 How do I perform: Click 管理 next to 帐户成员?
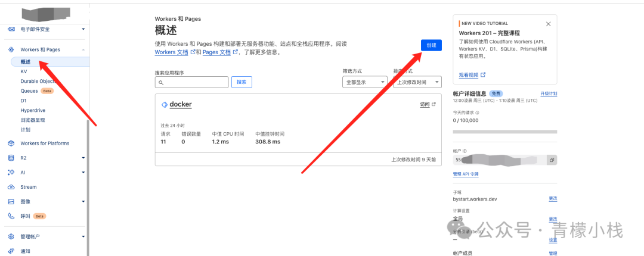pyautogui.click(x=553, y=254)
